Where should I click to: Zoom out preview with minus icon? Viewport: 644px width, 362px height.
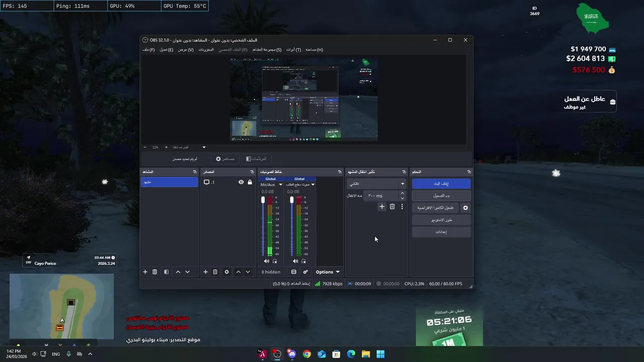(145, 147)
